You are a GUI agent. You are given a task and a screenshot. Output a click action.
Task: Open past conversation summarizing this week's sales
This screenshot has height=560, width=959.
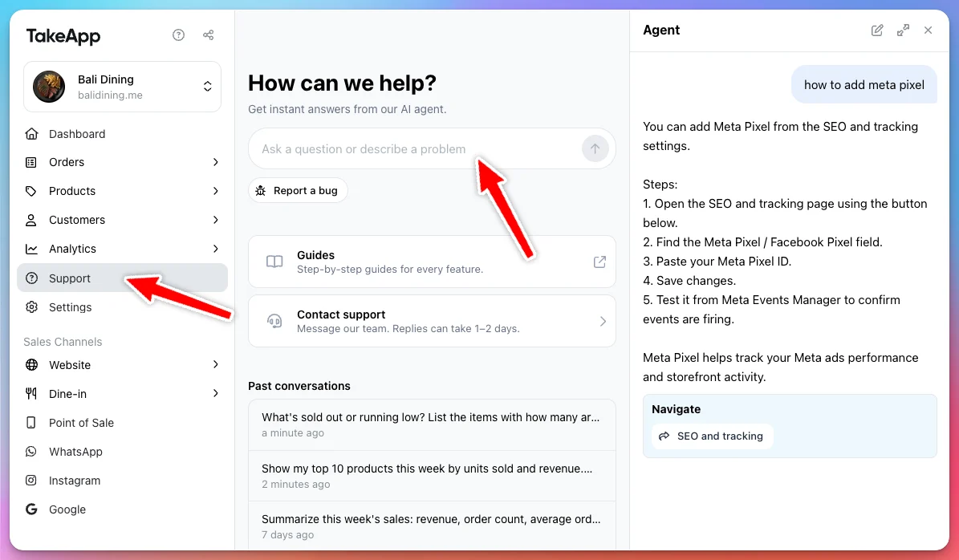pos(432,526)
